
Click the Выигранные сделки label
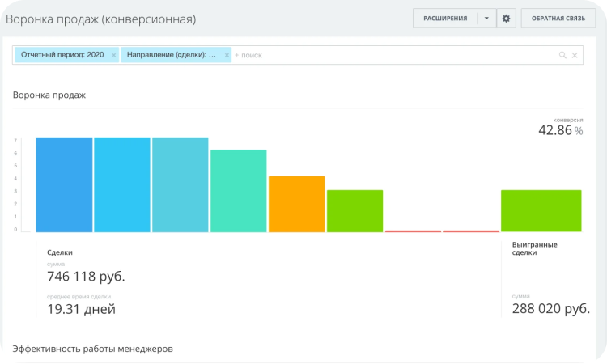(535, 248)
